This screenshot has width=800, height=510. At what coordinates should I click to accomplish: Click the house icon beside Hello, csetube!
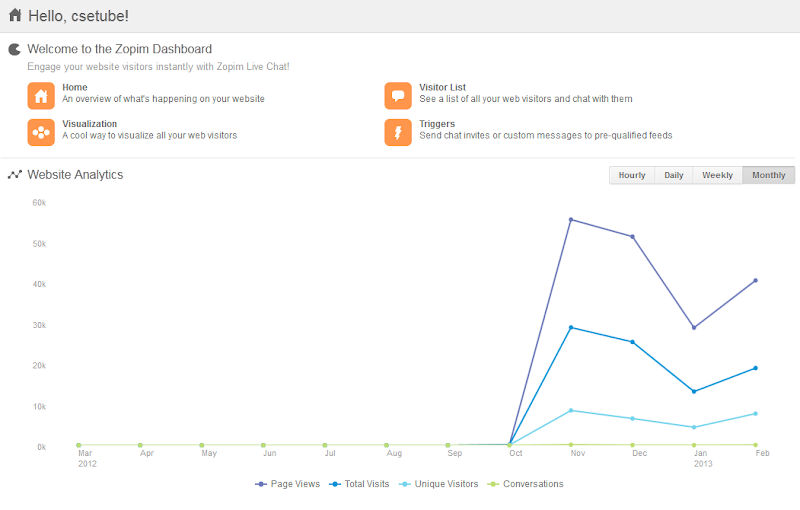pyautogui.click(x=15, y=15)
